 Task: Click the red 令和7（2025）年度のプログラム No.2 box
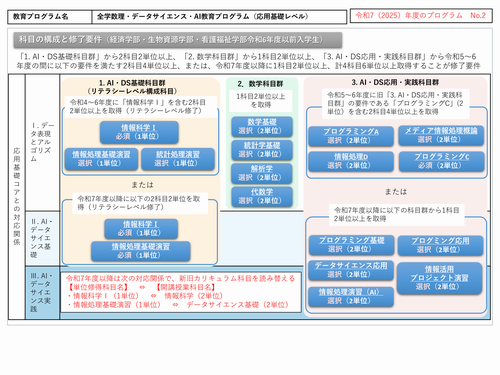421,16
